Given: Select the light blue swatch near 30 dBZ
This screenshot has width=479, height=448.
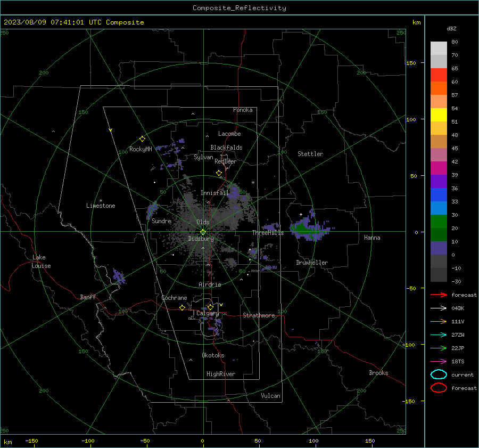Looking at the screenshot, I should click(439, 208).
